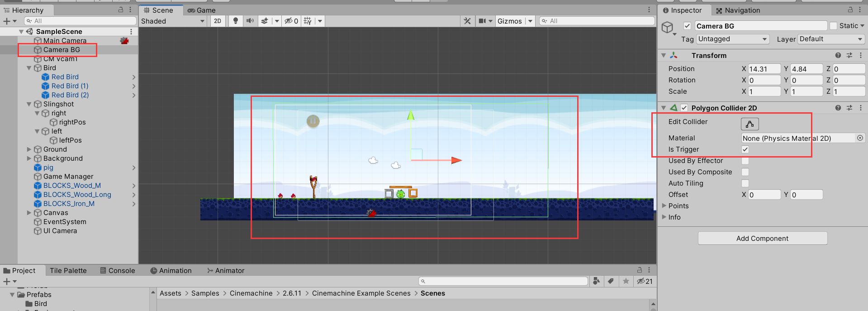Open Polygon Collider 2D more options menu
The image size is (868, 311).
(x=861, y=108)
